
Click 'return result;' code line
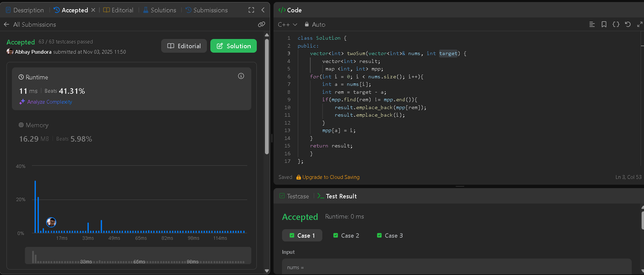click(x=331, y=146)
